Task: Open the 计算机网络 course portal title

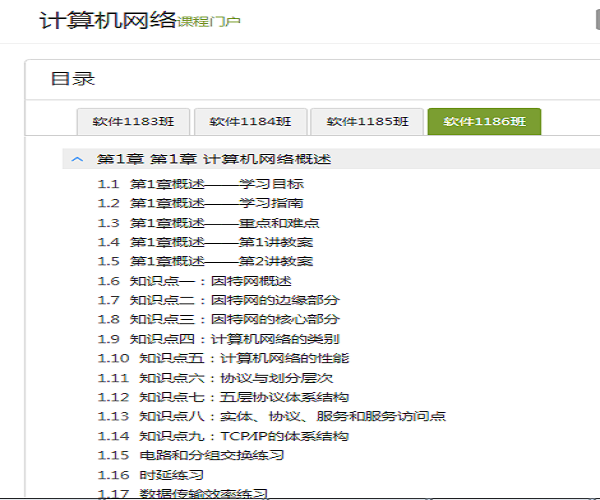Action: [108, 20]
